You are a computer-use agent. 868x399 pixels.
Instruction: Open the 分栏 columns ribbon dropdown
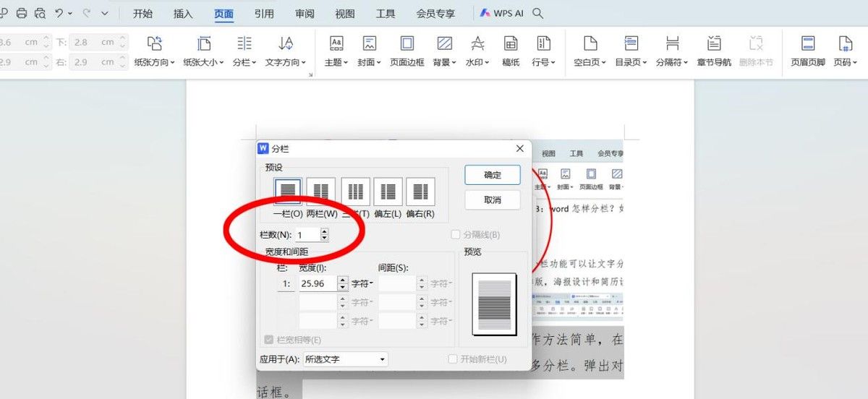[244, 52]
